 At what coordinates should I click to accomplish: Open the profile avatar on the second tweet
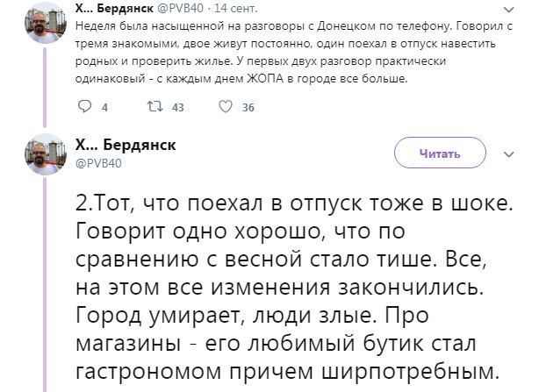(46, 154)
